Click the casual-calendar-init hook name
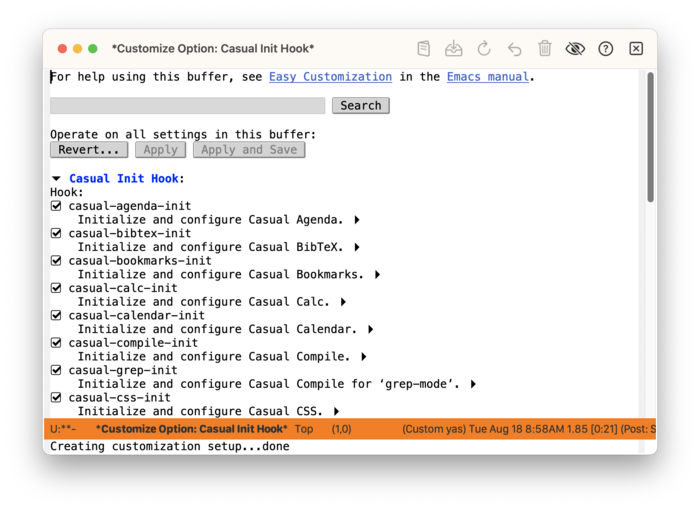The width and height of the screenshot is (700, 511). point(137,315)
